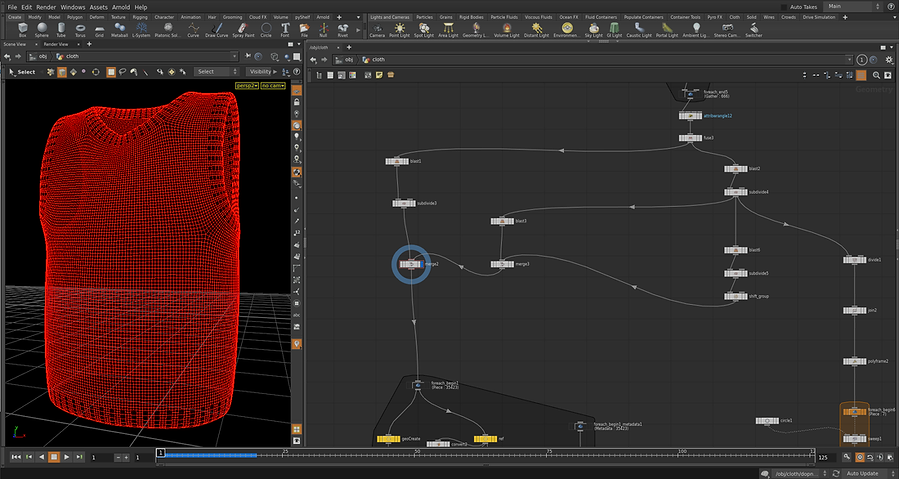
Task: Select the Spray Paint shelf tool
Action: pyautogui.click(x=243, y=30)
